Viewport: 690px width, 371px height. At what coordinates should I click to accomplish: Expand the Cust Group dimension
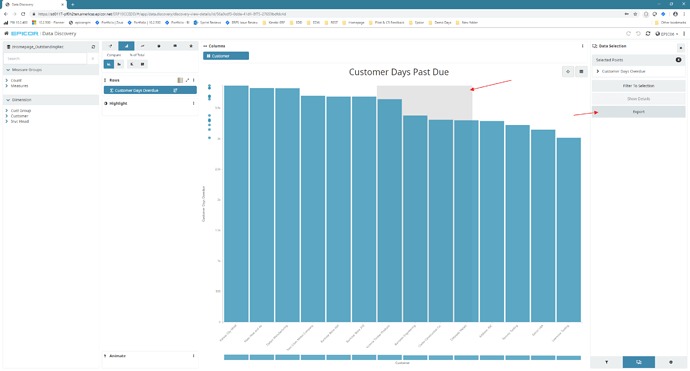(x=7, y=110)
